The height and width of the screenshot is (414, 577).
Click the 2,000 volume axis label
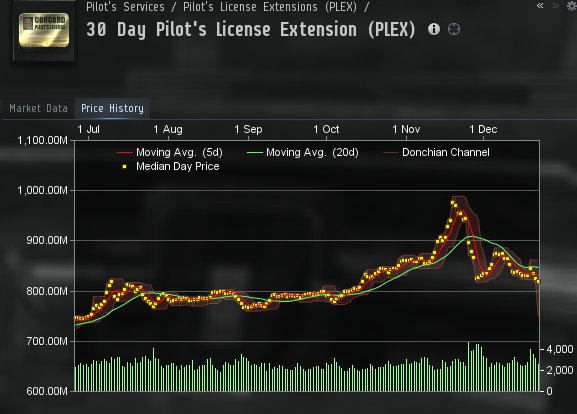point(560,370)
